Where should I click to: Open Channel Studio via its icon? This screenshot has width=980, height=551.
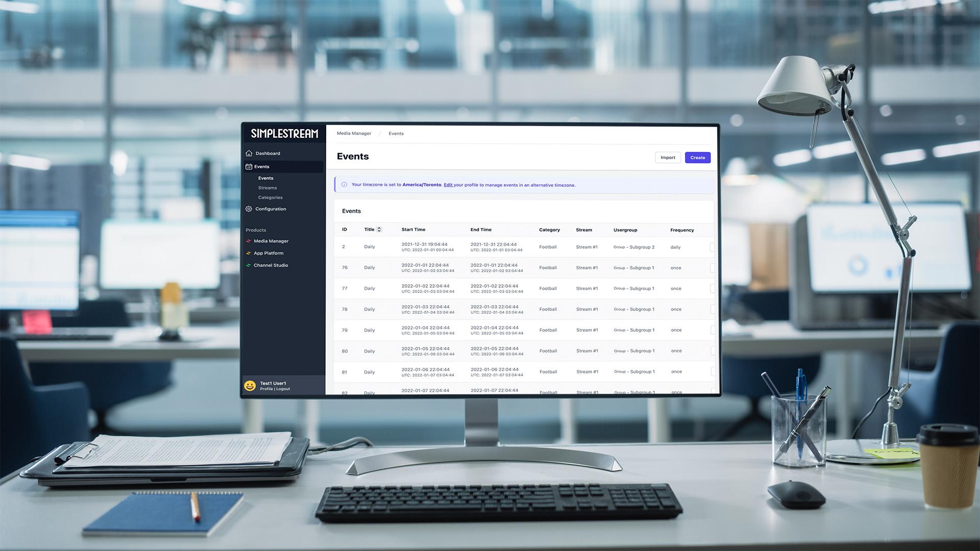click(249, 265)
